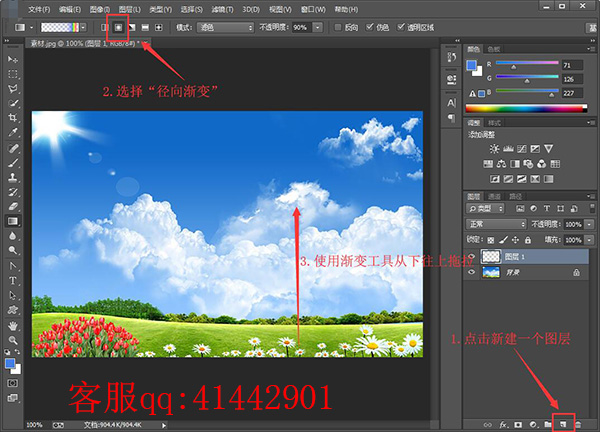Open the 滤镜(T) menu
The height and width of the screenshot is (432, 600).
pos(222,9)
